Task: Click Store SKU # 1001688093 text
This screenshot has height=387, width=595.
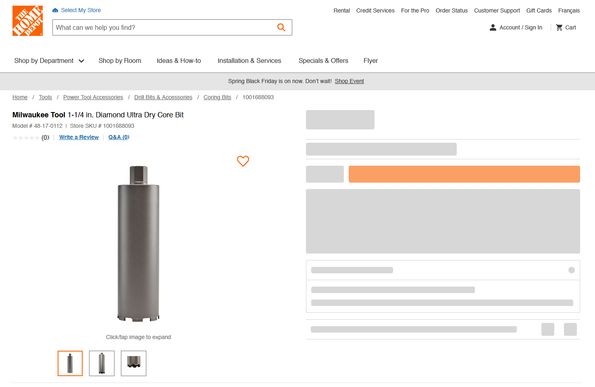Action: pyautogui.click(x=102, y=126)
